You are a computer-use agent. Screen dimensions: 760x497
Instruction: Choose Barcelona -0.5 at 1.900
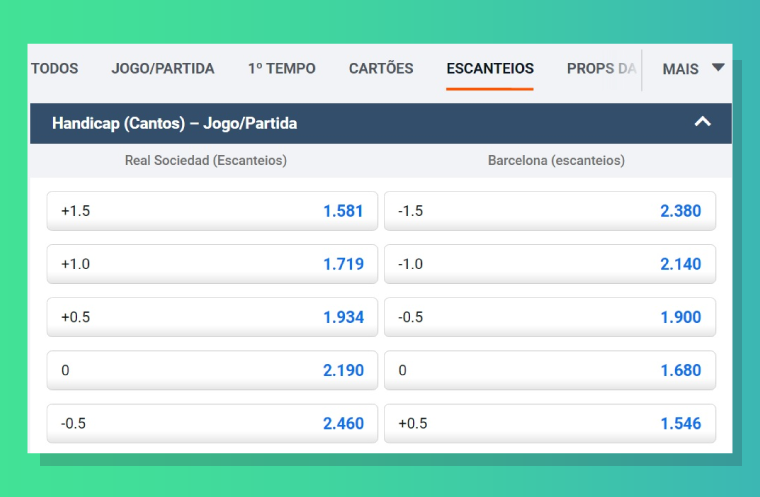[550, 317]
